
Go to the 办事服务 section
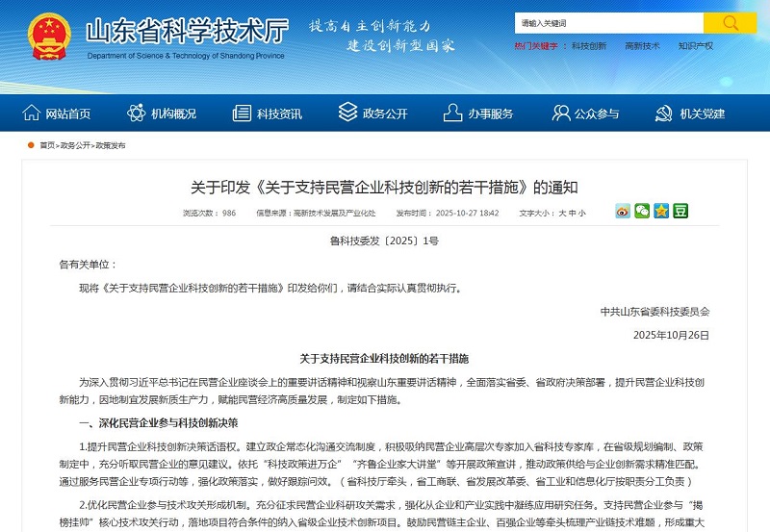point(480,114)
